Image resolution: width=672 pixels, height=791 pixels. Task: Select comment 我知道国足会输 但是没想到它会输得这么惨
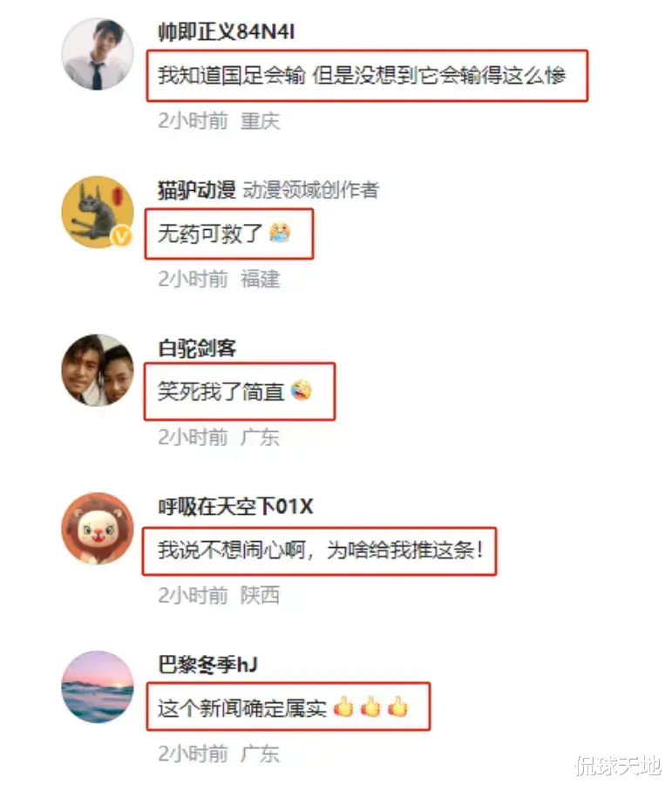click(362, 76)
